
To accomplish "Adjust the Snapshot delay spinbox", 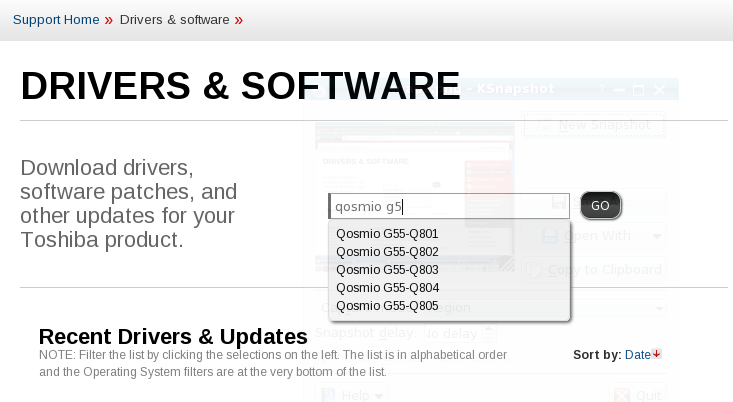I will click(460, 333).
